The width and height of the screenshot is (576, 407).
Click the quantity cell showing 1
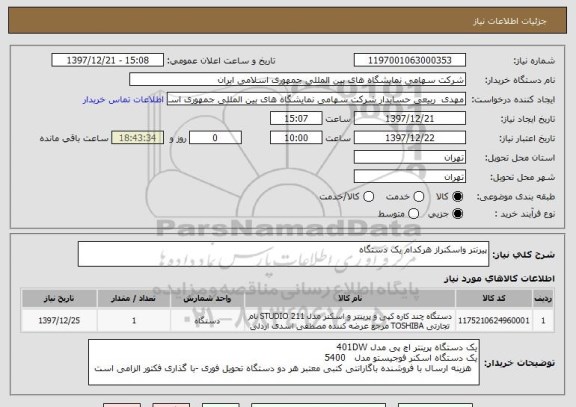(x=134, y=321)
